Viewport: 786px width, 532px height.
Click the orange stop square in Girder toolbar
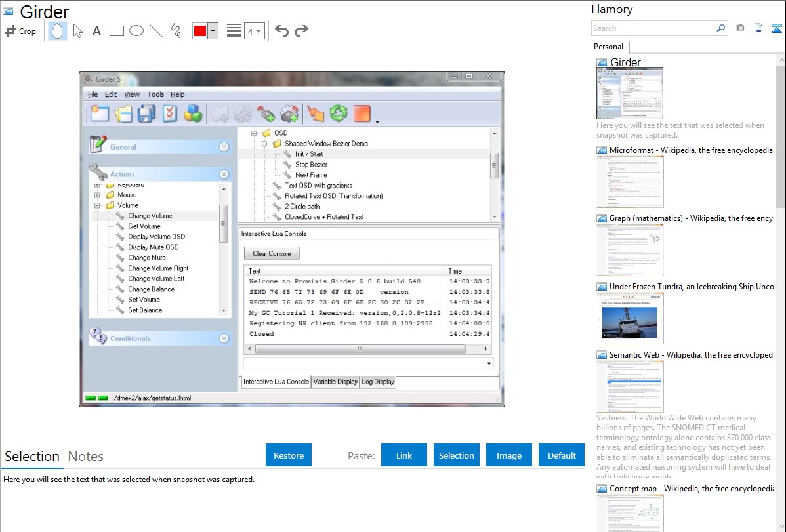(362, 114)
